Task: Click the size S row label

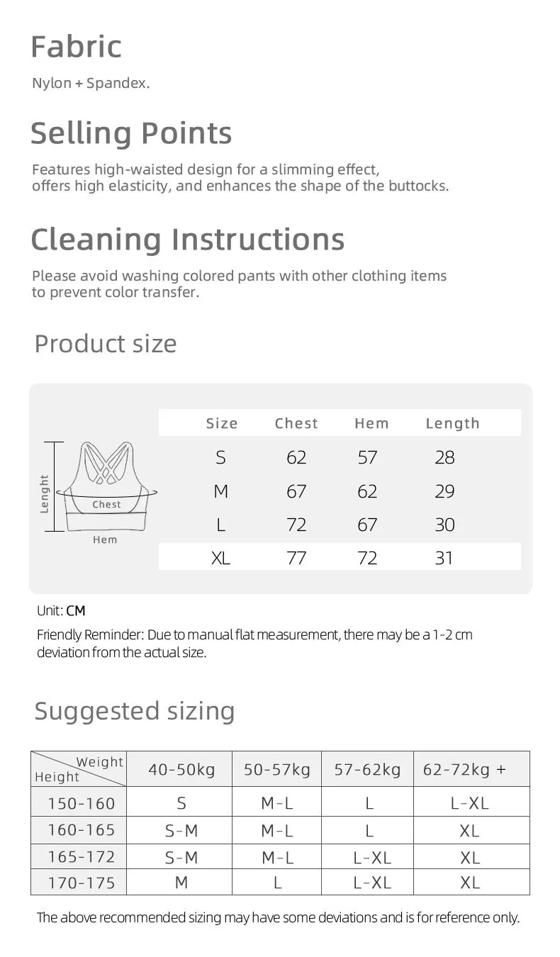Action: pos(220,457)
